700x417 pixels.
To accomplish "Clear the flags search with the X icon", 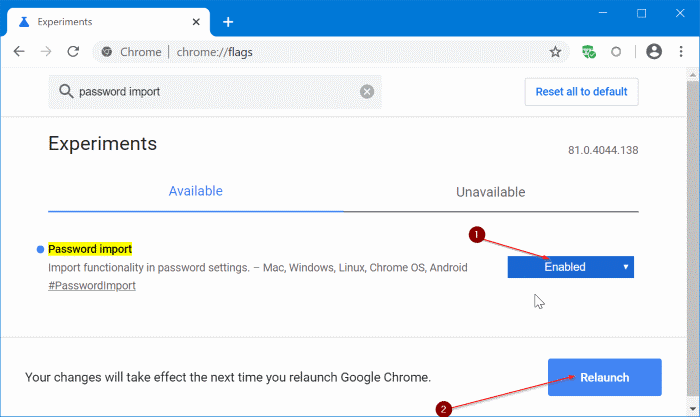I will click(x=367, y=92).
